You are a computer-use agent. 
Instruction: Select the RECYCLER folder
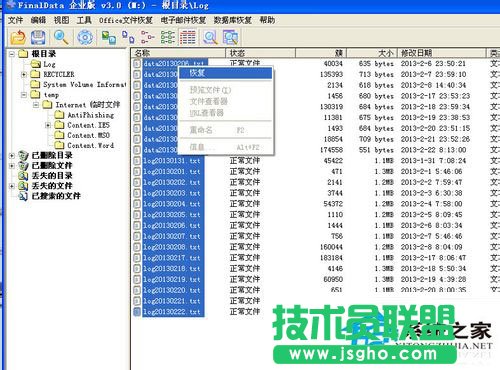click(x=59, y=74)
